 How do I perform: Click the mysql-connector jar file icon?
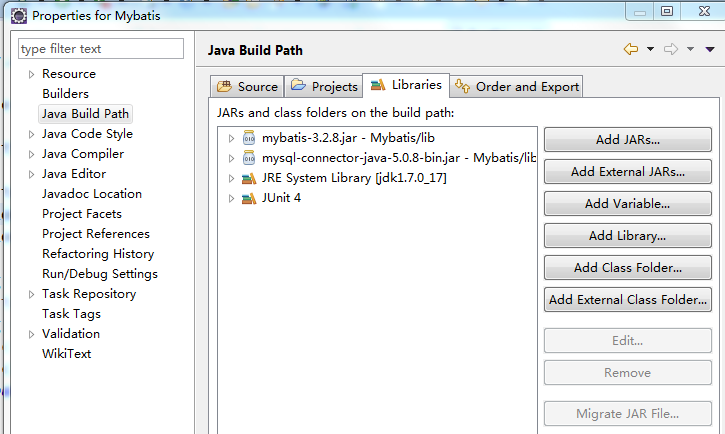[x=249, y=158]
